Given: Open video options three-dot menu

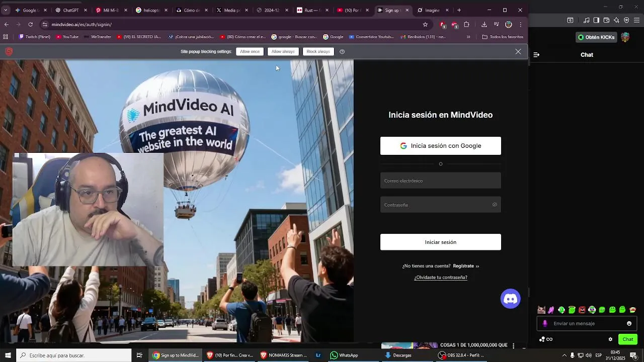Looking at the screenshot, I should 513,345.
